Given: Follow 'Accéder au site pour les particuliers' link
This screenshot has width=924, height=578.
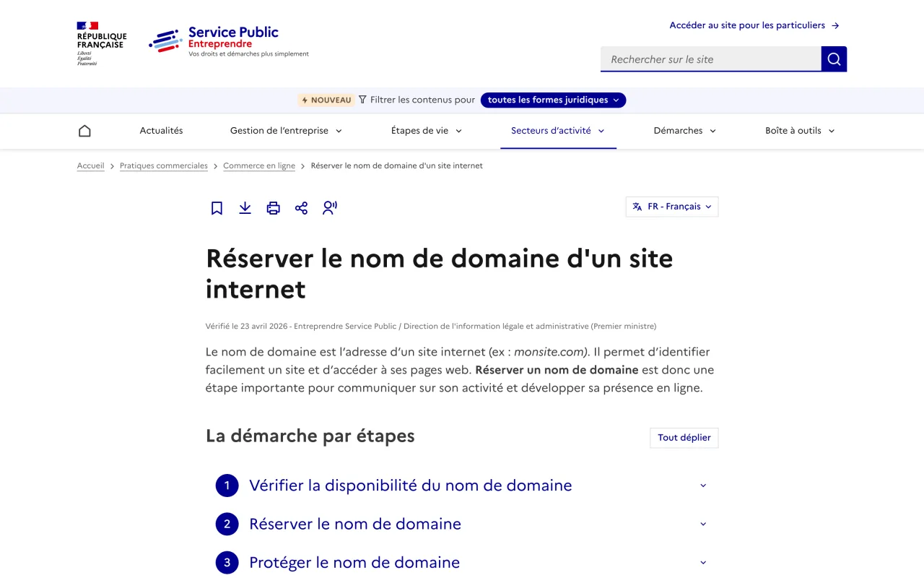Looking at the screenshot, I should click(754, 25).
